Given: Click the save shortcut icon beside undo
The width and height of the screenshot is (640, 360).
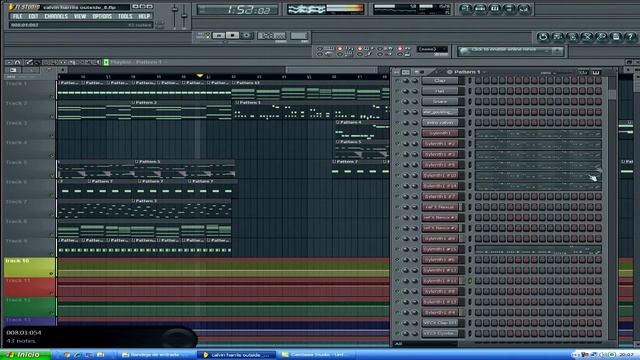Looking at the screenshot, I should (x=558, y=37).
